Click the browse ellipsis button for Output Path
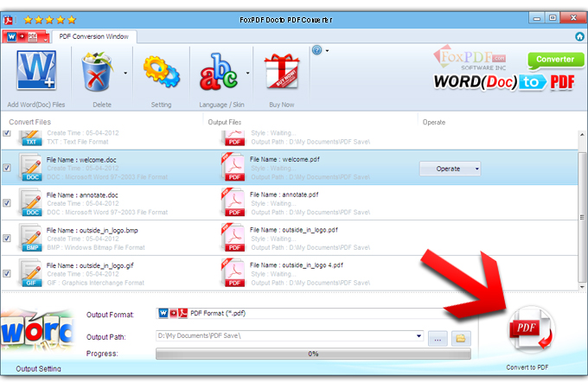This screenshot has height=389, width=588. point(438,339)
